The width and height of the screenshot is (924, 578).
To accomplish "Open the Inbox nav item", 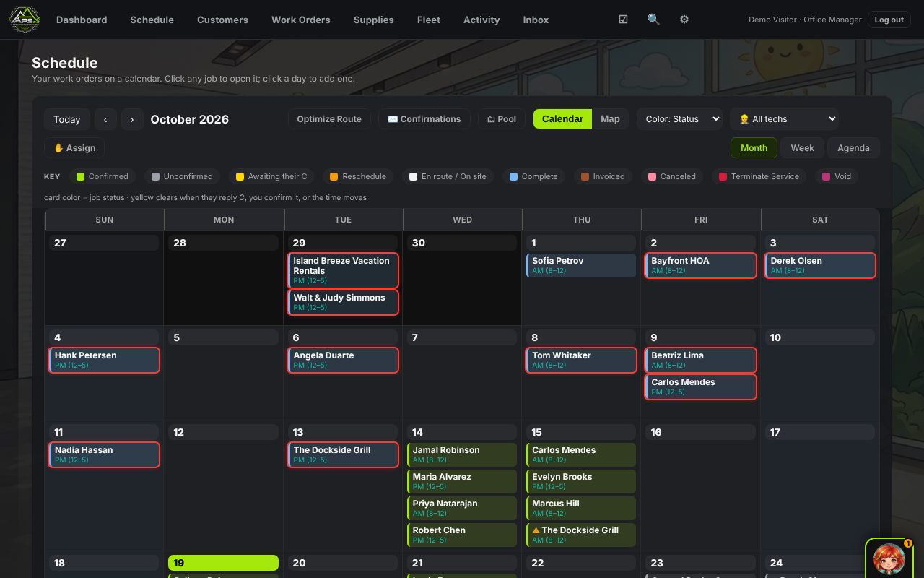I will point(536,20).
